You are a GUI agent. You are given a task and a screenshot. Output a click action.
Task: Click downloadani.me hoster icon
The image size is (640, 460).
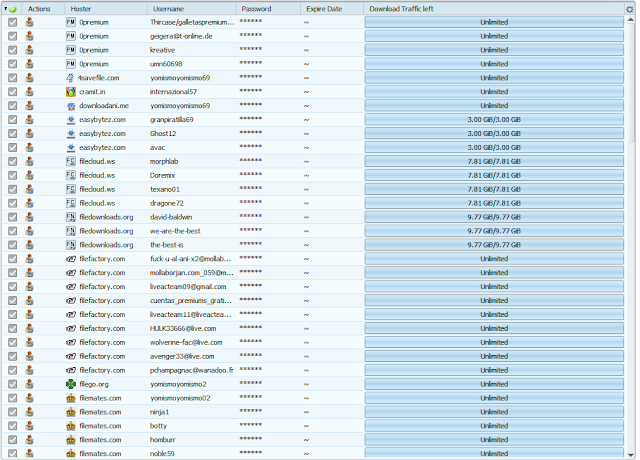(71, 106)
